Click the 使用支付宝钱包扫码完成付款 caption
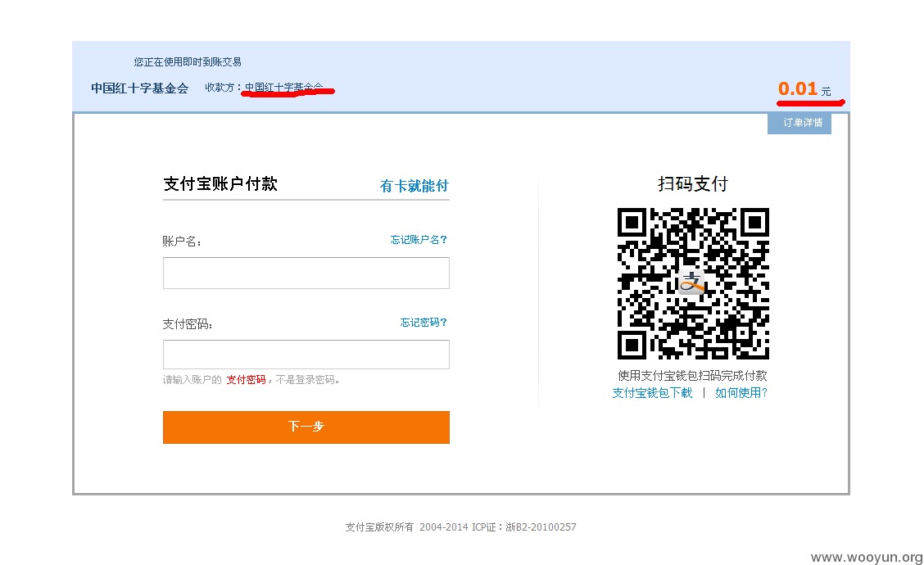 [692, 376]
